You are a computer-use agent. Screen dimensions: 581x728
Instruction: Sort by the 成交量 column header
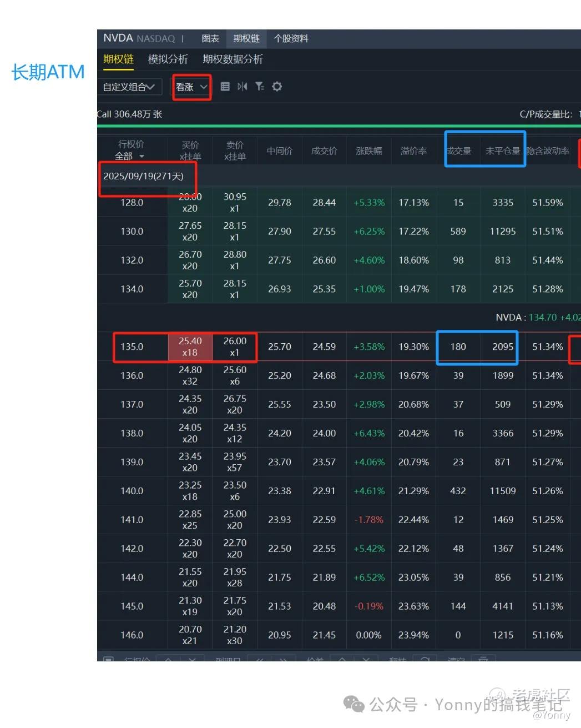pos(459,151)
